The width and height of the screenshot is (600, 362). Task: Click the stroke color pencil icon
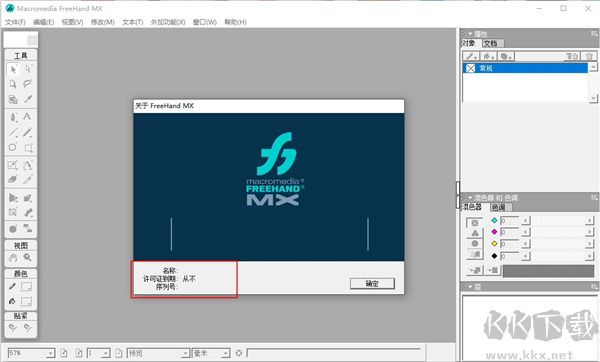(x=13, y=286)
